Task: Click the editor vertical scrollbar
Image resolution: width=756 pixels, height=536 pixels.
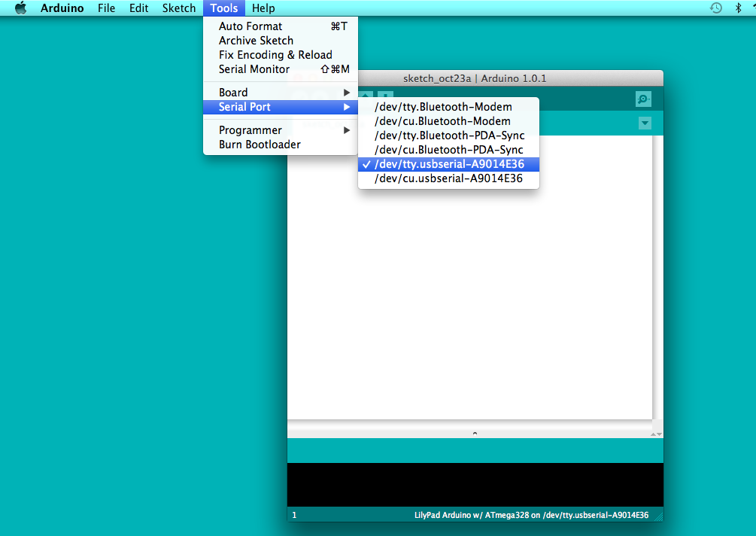Action: (657, 277)
